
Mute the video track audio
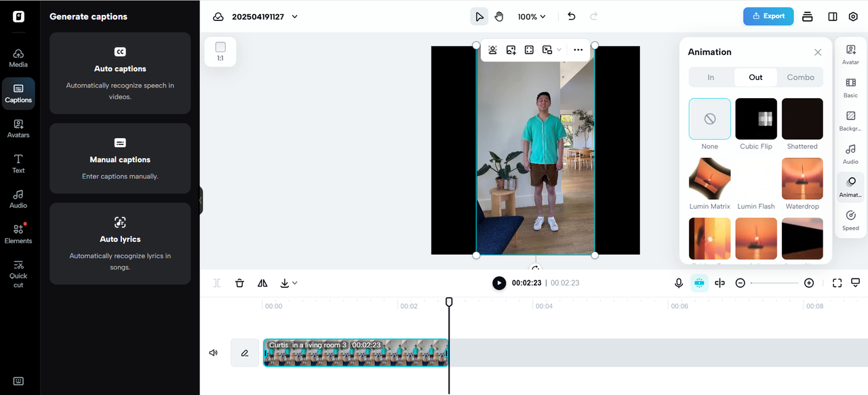coord(214,353)
